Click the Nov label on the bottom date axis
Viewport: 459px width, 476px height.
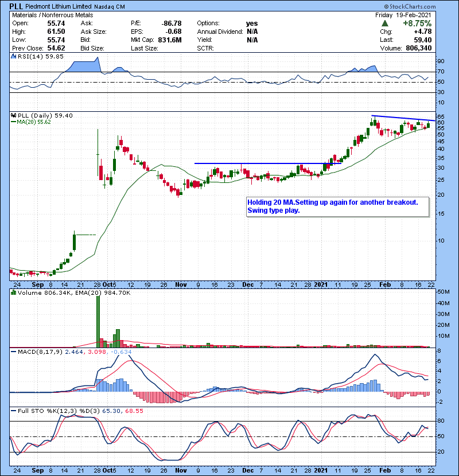pyautogui.click(x=181, y=470)
